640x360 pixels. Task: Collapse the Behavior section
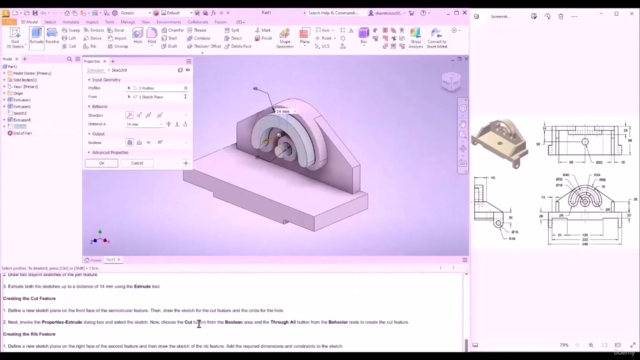[x=89, y=107]
